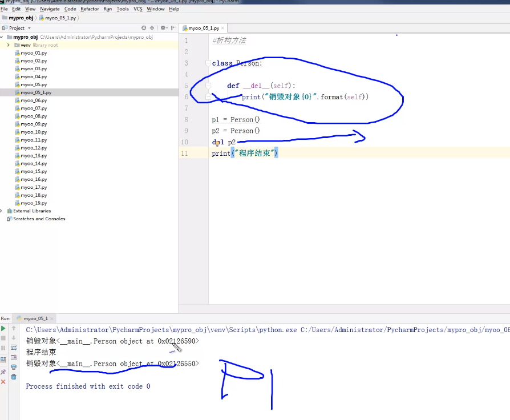Click the Print console output icon

click(x=14, y=367)
